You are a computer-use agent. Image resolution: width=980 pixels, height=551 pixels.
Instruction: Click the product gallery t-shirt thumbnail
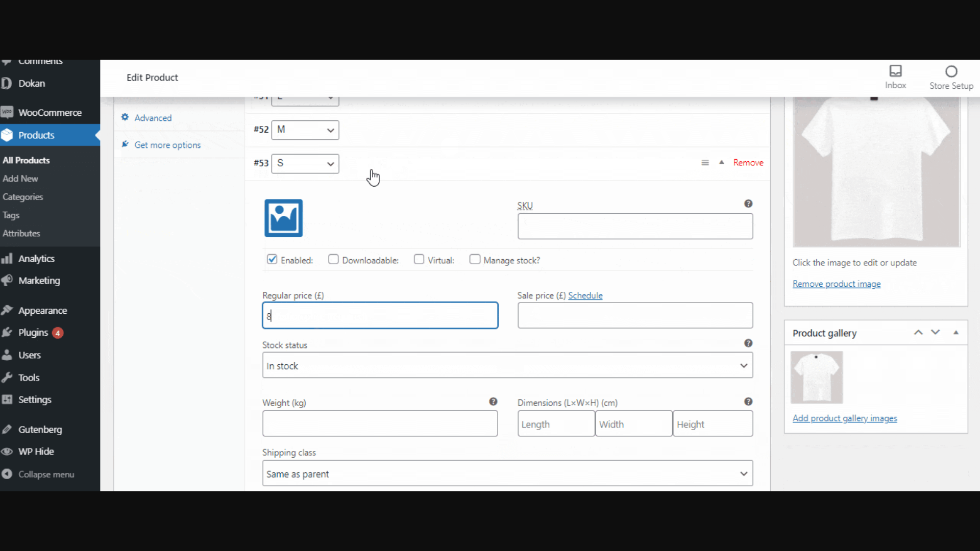(x=817, y=378)
